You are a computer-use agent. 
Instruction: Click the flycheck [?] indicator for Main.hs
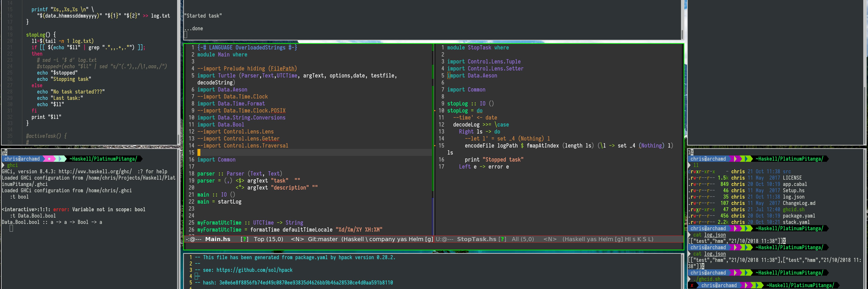[x=244, y=239]
